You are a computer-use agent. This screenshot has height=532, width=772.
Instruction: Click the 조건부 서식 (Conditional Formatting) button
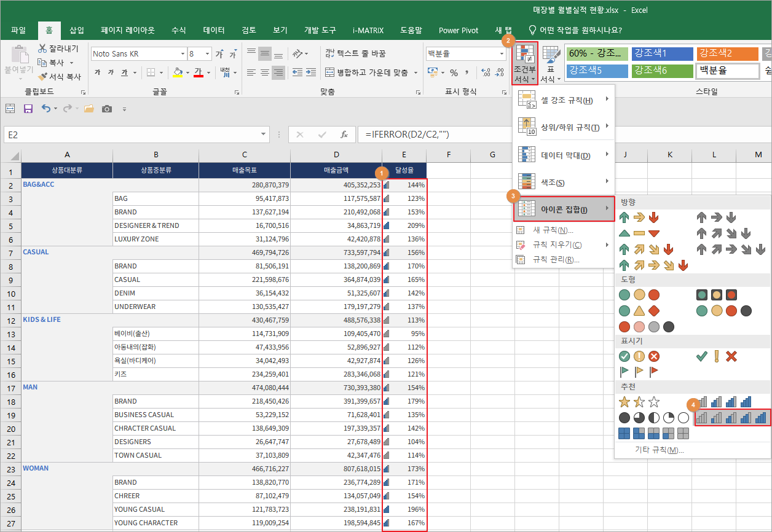point(525,64)
